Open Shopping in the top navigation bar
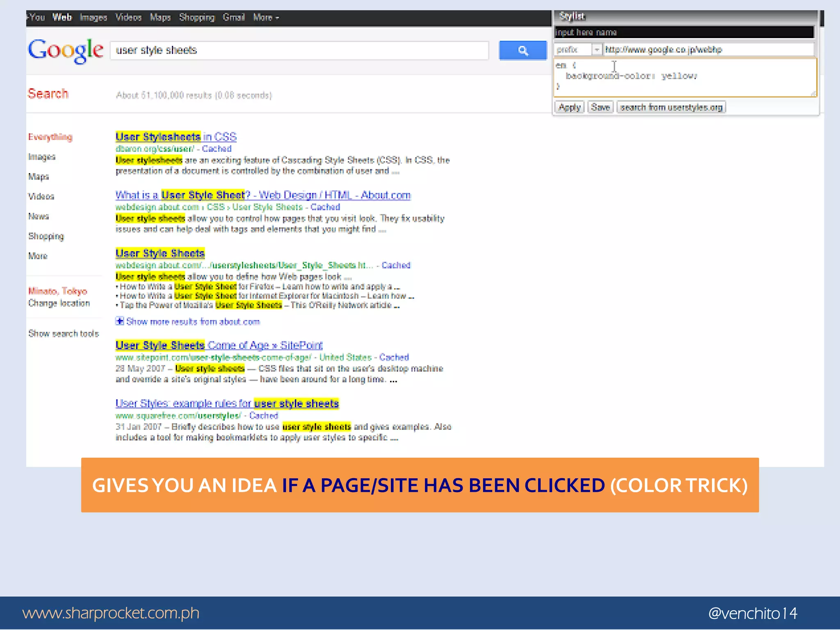840x630 pixels. [x=197, y=18]
